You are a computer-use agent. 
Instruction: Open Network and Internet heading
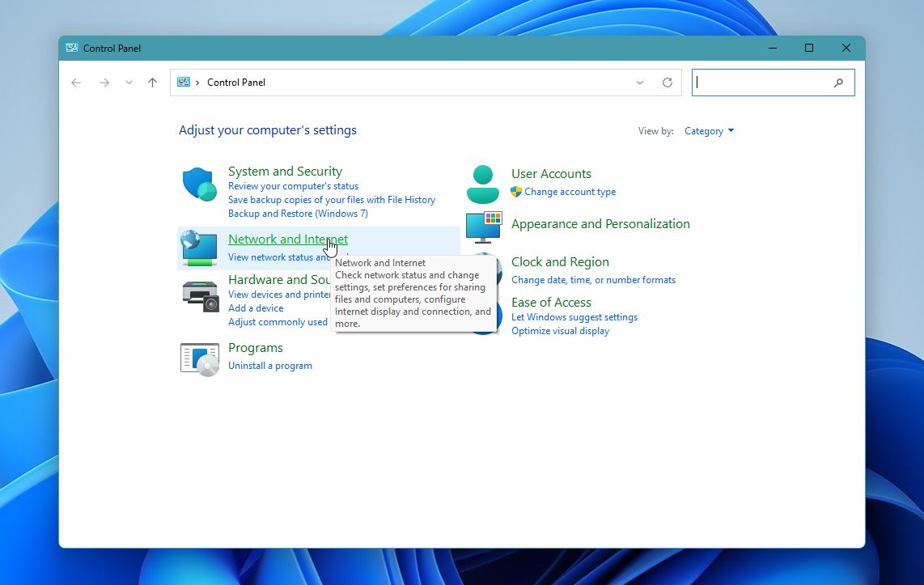(287, 240)
